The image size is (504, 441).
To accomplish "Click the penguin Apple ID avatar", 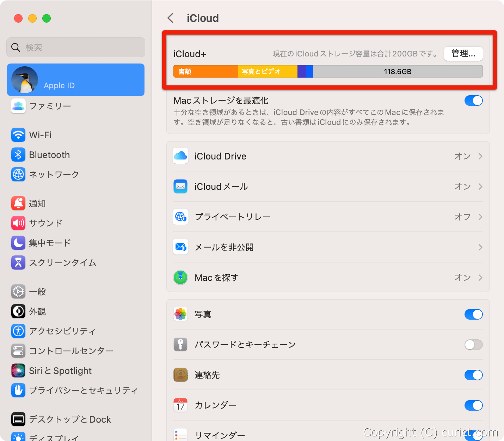I will (25, 80).
